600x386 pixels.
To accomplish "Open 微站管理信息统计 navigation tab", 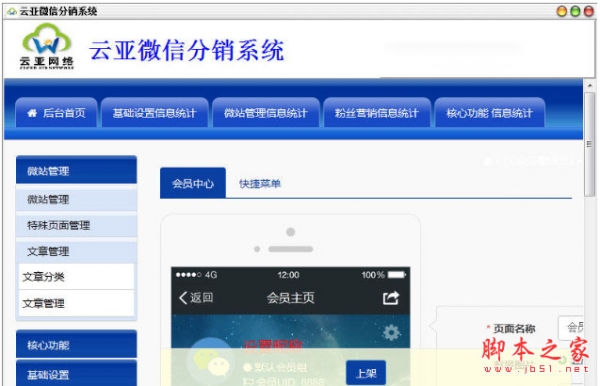I will pyautogui.click(x=266, y=112).
